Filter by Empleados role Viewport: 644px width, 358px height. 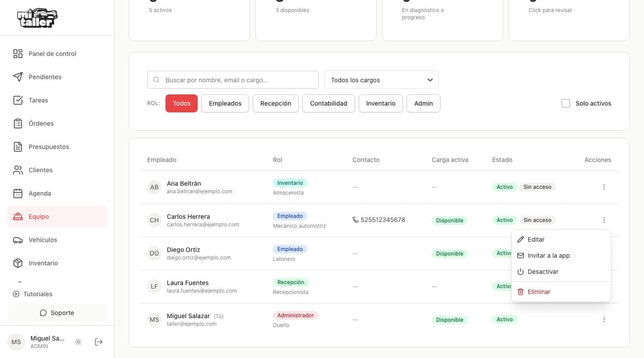point(225,103)
